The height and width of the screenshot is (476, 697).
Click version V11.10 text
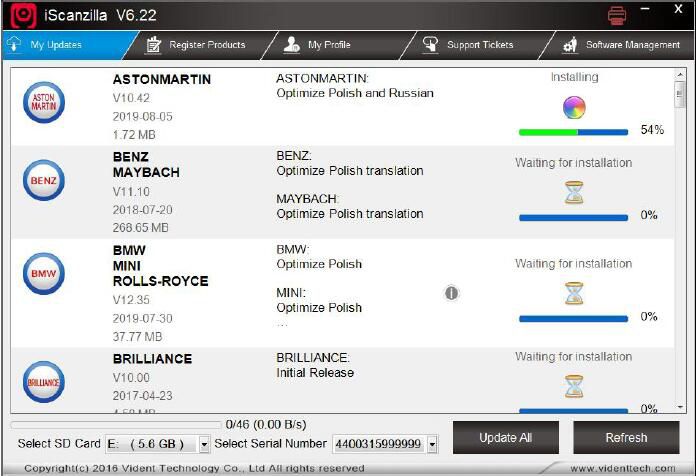pos(131,192)
